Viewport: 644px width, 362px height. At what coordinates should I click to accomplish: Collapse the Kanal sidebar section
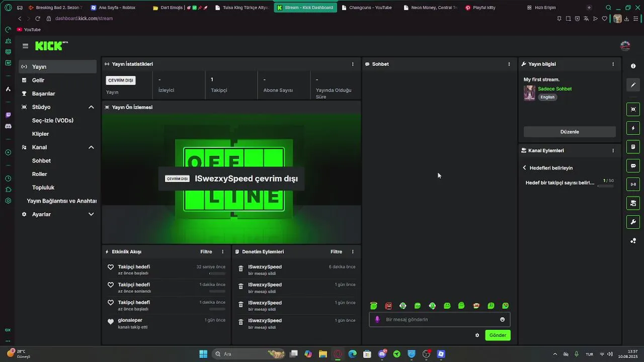point(91,147)
